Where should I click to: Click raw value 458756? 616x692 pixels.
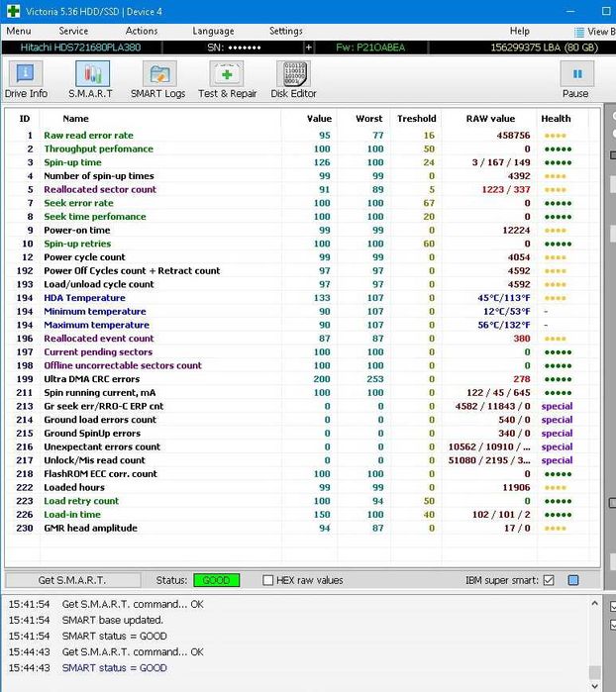(x=513, y=136)
